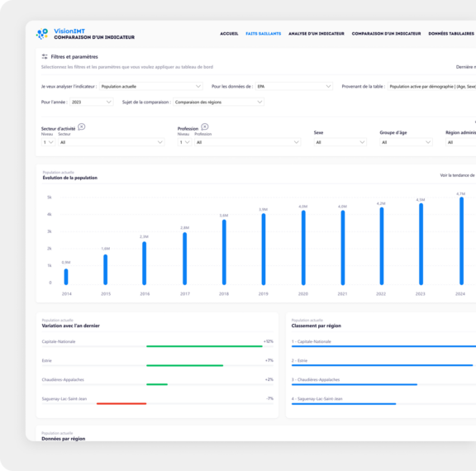Click Voir la tendance de link
This screenshot has width=476, height=471.
coord(457,175)
